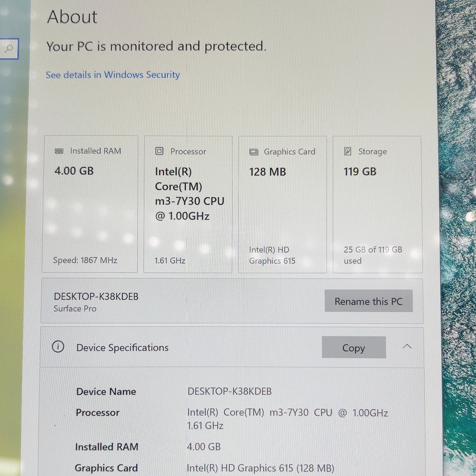Image resolution: width=476 pixels, height=476 pixels.
Task: Click the Processor card's Intel Core m3-7Y30 text
Action: coord(190,194)
